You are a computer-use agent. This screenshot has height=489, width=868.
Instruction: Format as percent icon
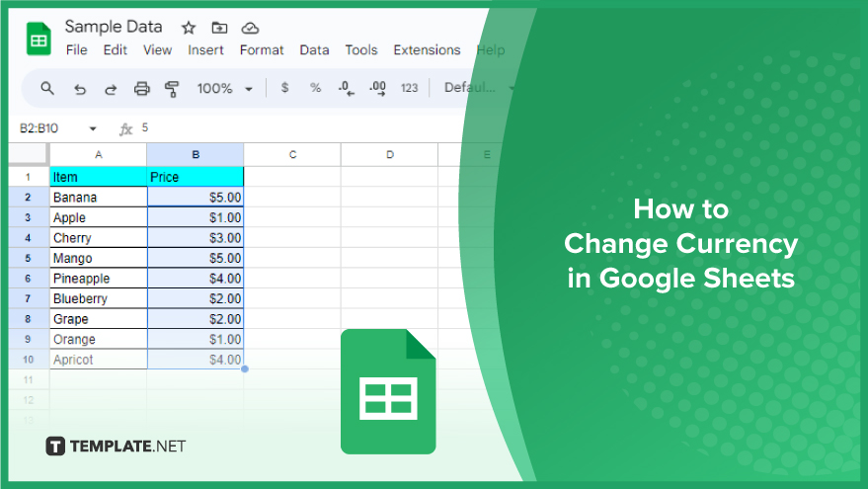[x=316, y=88]
